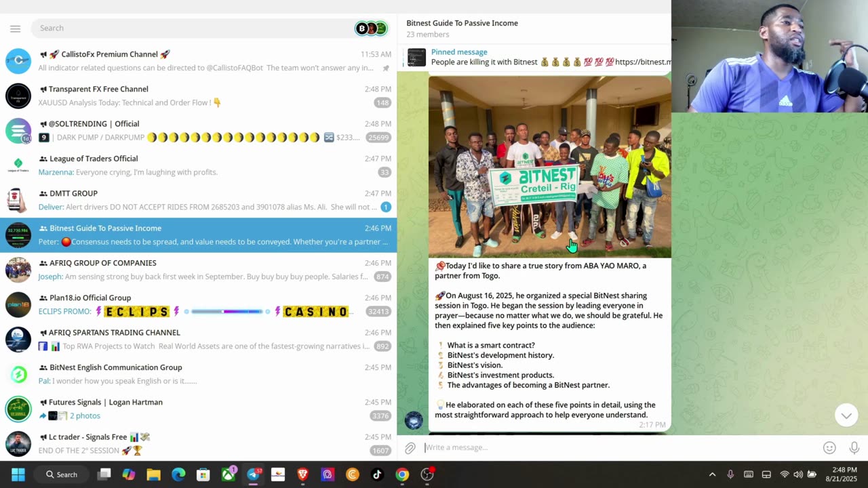Open Plan18.io Official Group chat
Viewport: 868px width, 488px height.
pyautogui.click(x=198, y=304)
